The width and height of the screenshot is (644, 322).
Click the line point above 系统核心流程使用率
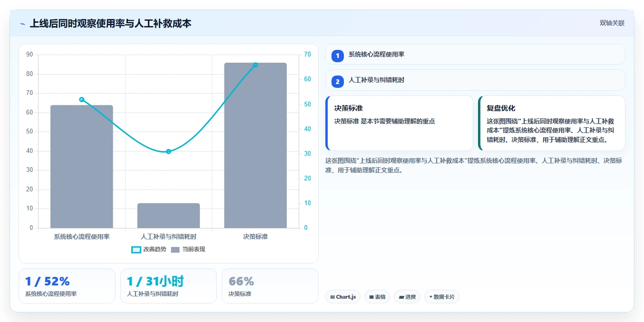click(x=82, y=99)
